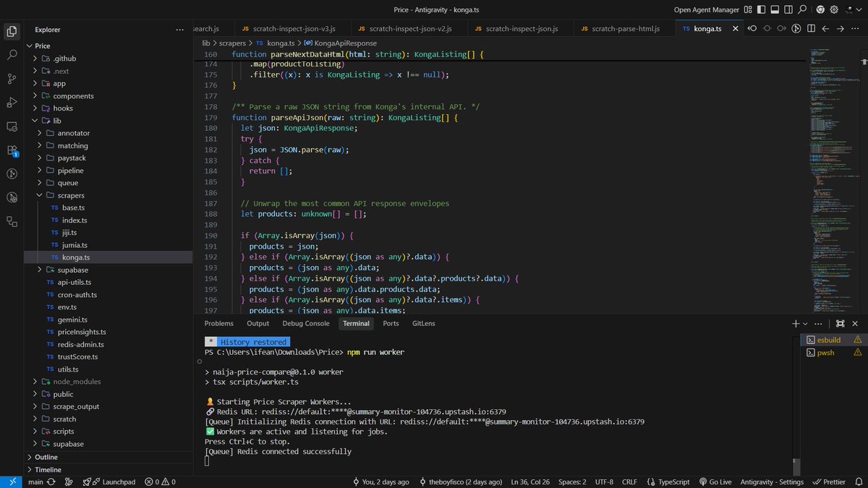The height and width of the screenshot is (488, 868).
Task: Open Remote Explorer in activity bar
Action: [12, 127]
